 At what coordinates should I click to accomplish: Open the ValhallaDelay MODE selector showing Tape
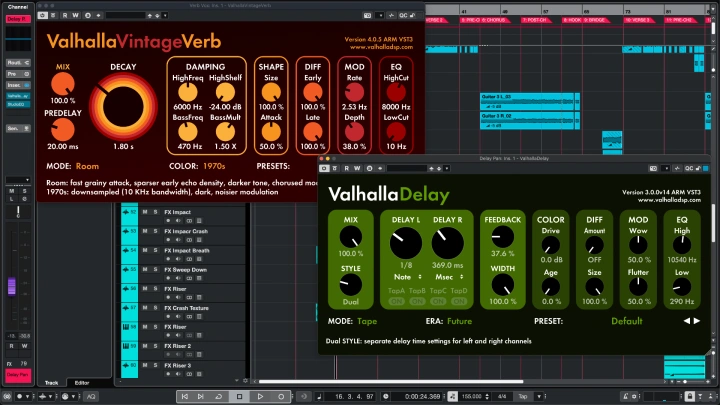tap(367, 321)
